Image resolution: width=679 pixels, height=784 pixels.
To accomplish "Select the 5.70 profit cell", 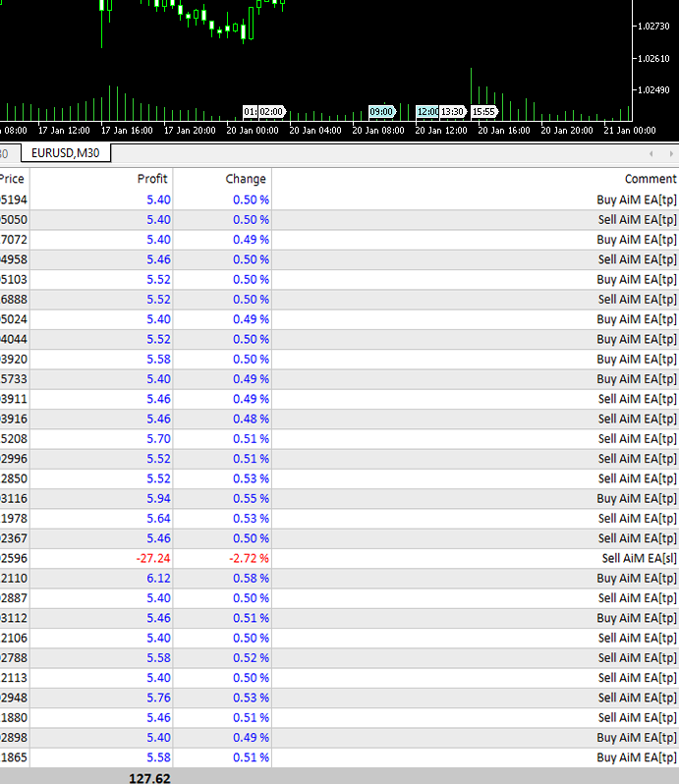I will (x=158, y=439).
